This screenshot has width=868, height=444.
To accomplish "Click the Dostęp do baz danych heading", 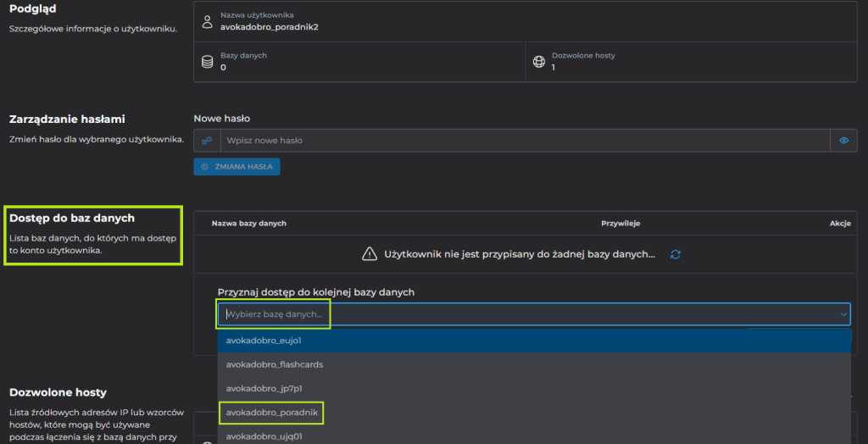I will [72, 218].
